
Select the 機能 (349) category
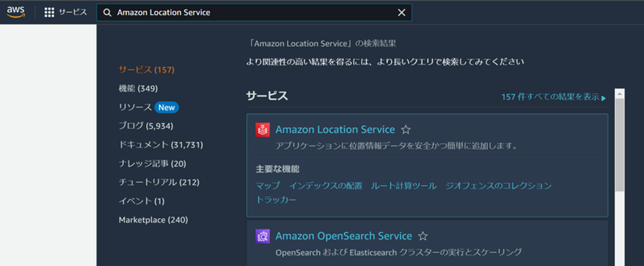point(138,89)
